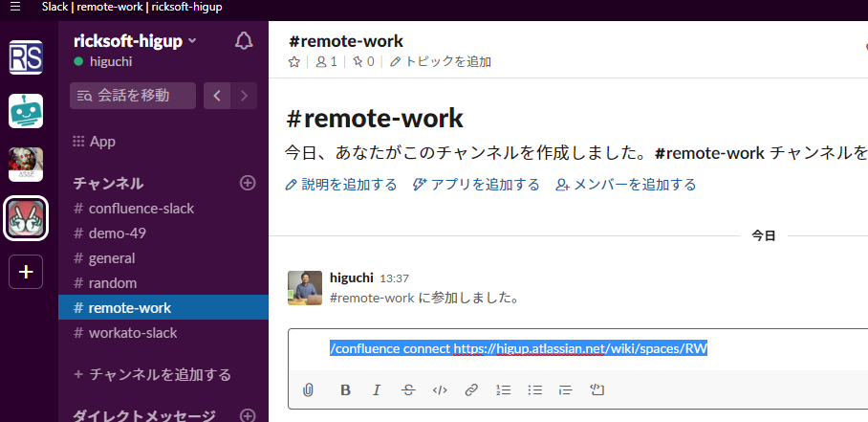Open the higup.atlassian.net URL in message box
Image resolution: width=868 pixels, height=422 pixels.
point(580,348)
